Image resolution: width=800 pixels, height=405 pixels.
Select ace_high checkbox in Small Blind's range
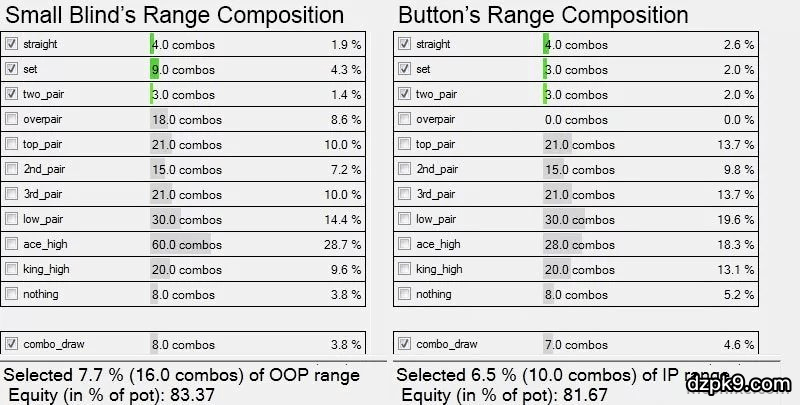(x=11, y=244)
